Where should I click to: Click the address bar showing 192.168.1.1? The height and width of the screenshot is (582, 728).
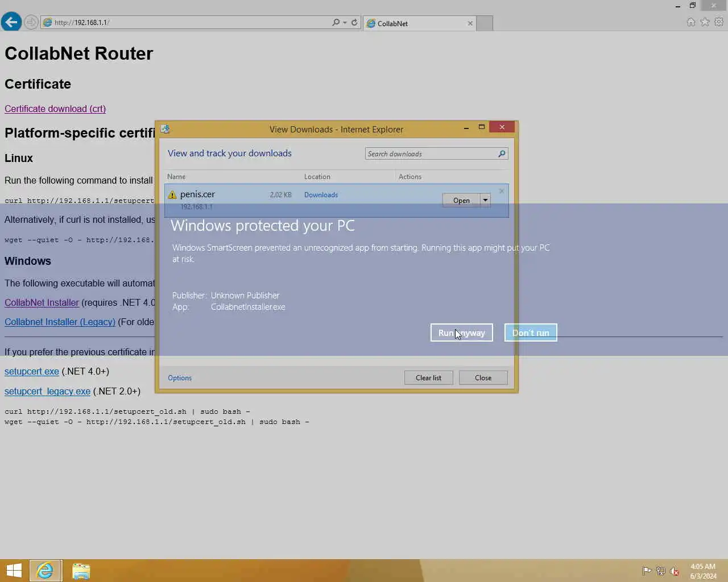(188, 22)
